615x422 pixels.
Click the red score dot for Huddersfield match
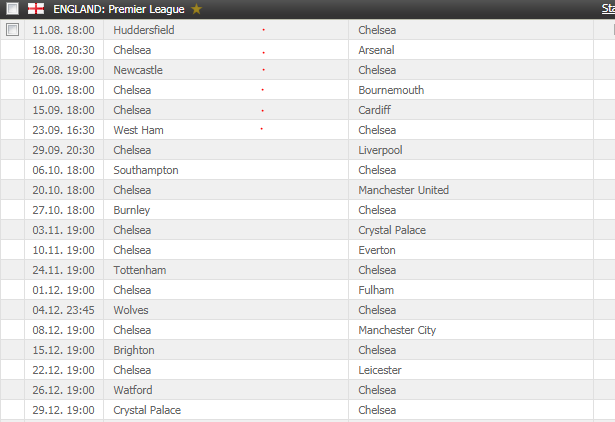click(264, 30)
